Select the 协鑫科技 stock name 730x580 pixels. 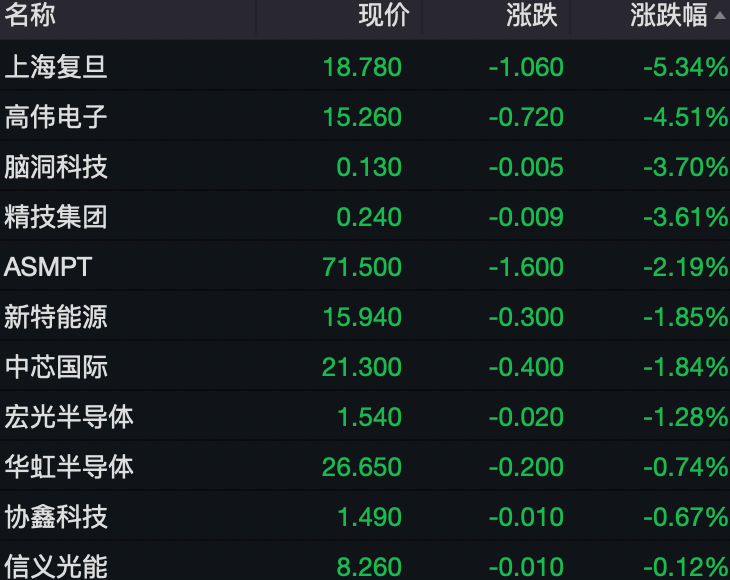click(56, 517)
